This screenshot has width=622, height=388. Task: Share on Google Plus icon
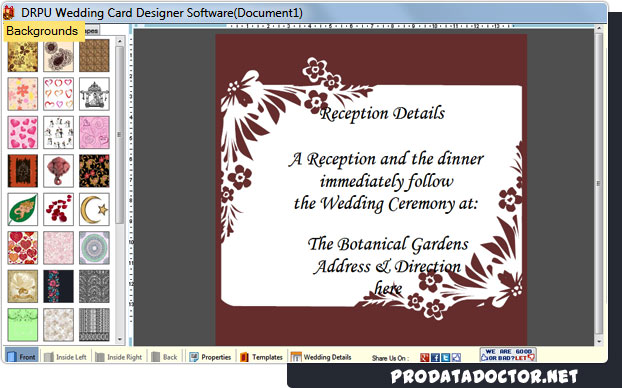tap(424, 357)
